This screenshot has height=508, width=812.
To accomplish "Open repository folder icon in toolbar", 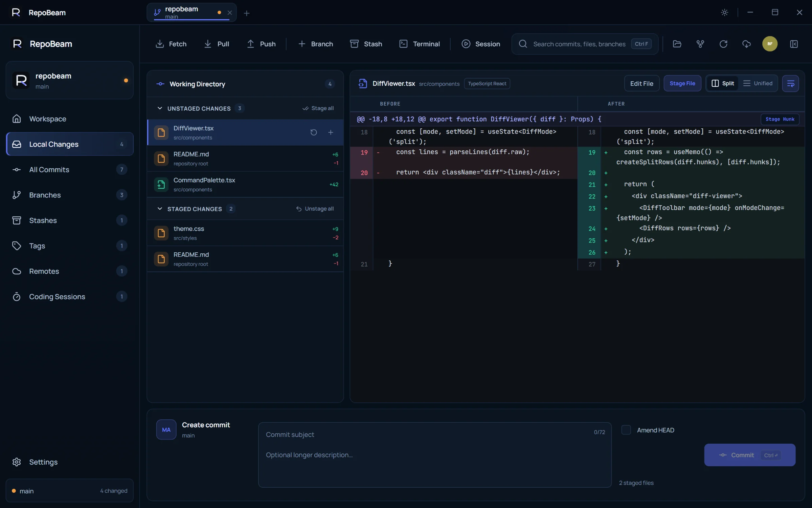I will point(677,44).
